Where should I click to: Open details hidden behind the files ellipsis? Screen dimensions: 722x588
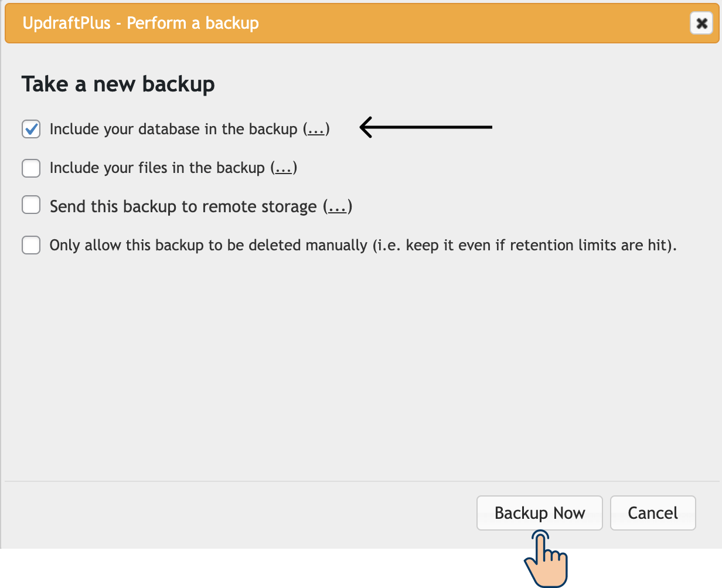(284, 168)
